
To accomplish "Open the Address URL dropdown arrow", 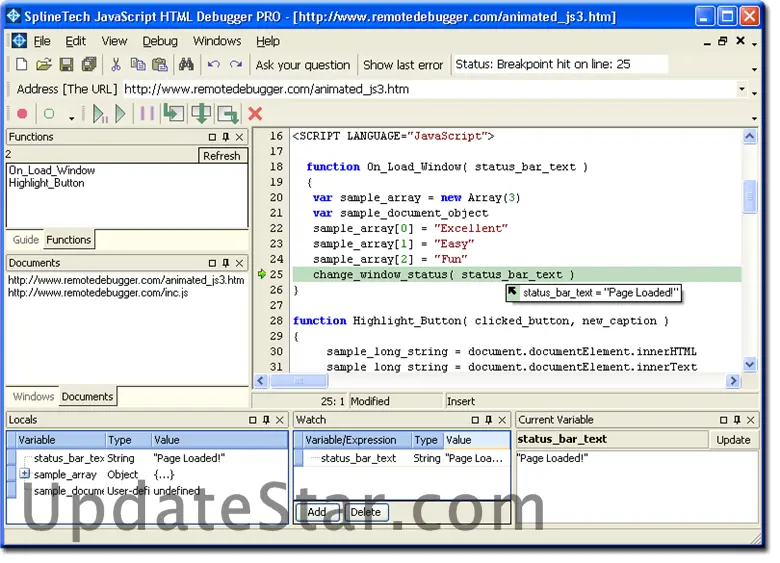I will [742, 89].
